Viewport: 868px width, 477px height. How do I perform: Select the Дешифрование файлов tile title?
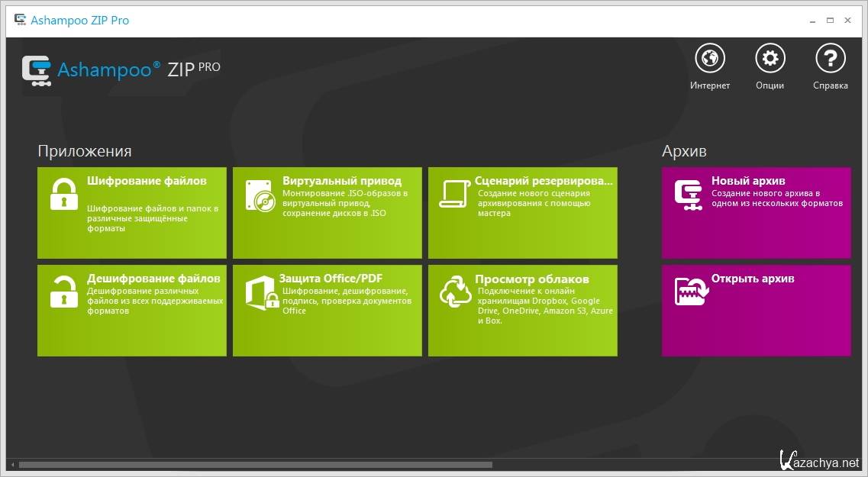tap(153, 279)
